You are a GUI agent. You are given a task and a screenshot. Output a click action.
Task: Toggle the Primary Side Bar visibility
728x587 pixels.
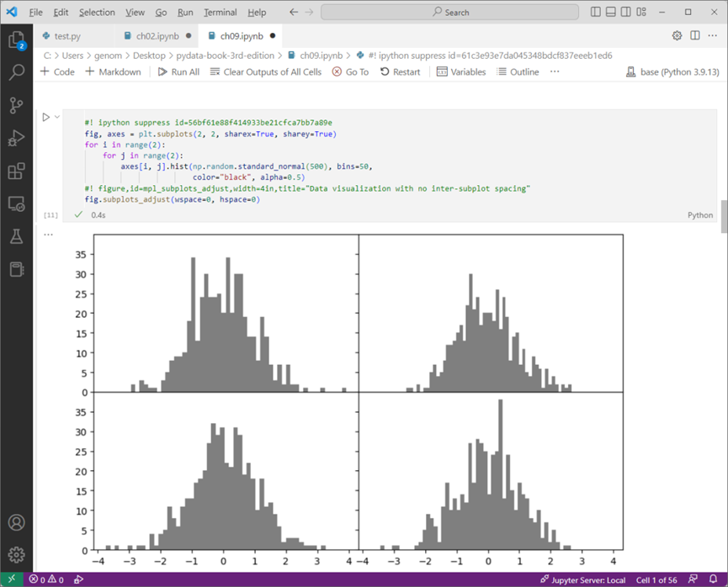(x=596, y=12)
